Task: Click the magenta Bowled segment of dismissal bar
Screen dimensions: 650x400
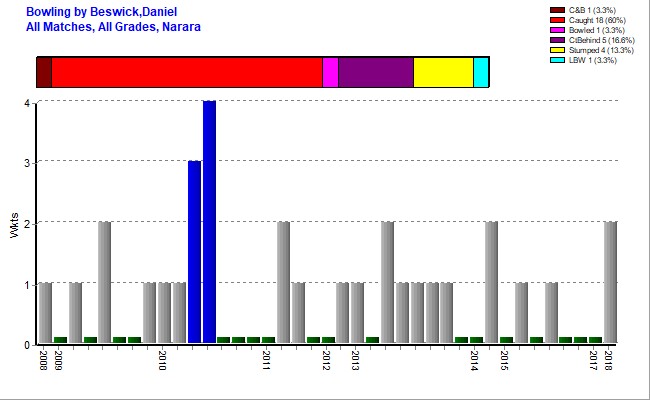Action: coord(330,72)
